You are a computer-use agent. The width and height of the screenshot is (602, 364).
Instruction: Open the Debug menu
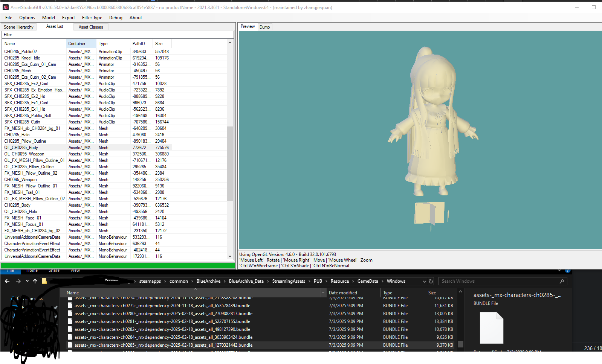pos(116,18)
